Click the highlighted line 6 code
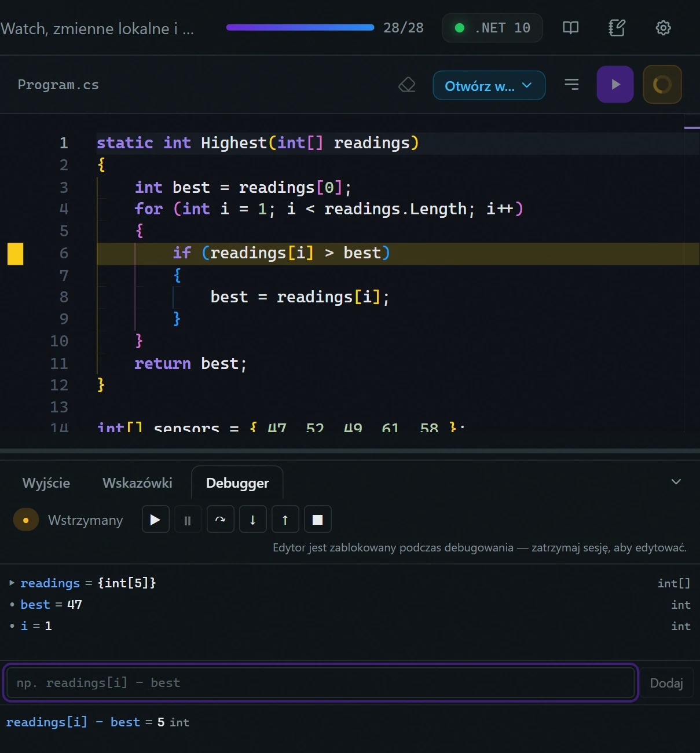Image resolution: width=700 pixels, height=753 pixels. (x=398, y=254)
